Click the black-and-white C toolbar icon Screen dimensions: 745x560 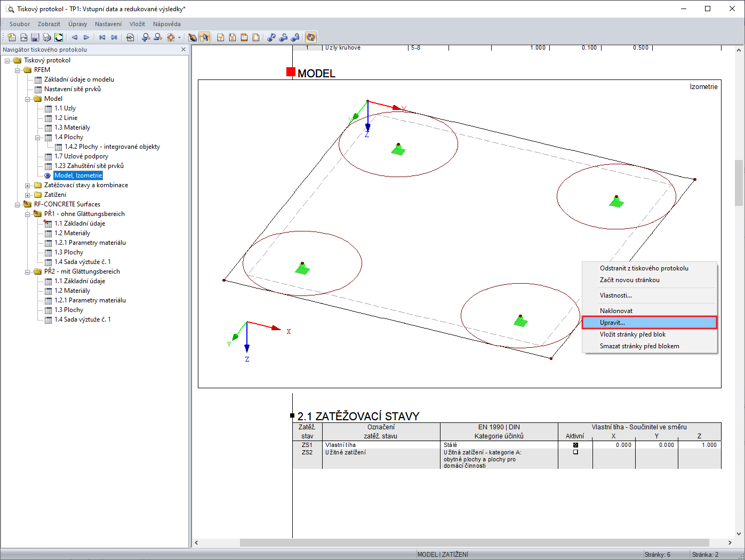(59, 37)
